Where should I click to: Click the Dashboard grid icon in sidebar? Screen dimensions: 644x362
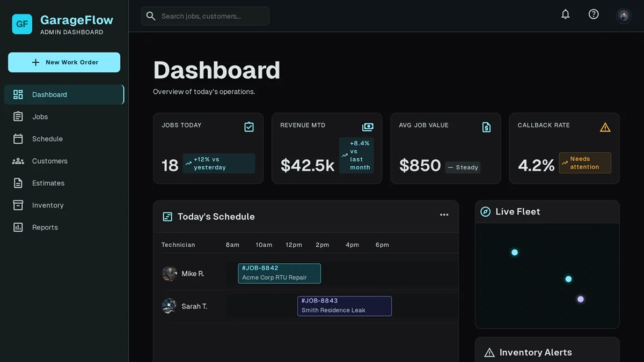click(x=18, y=94)
